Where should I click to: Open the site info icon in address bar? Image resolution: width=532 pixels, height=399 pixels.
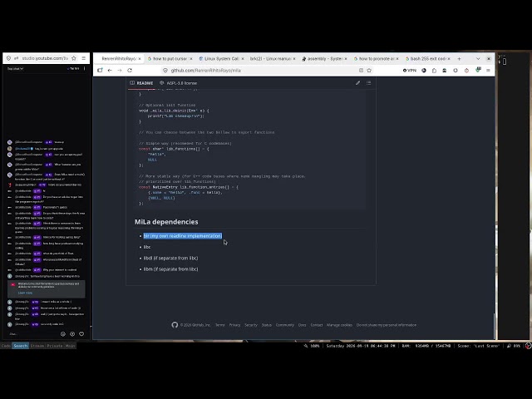click(165, 70)
